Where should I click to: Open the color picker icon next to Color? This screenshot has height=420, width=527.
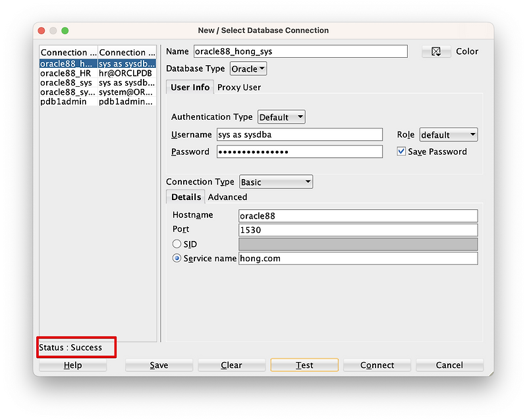click(437, 51)
